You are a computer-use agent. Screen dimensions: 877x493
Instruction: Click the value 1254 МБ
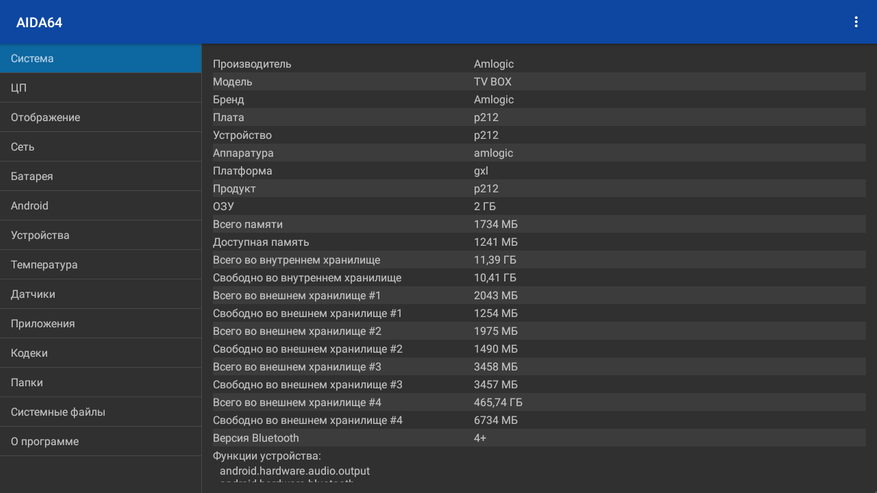(496, 313)
